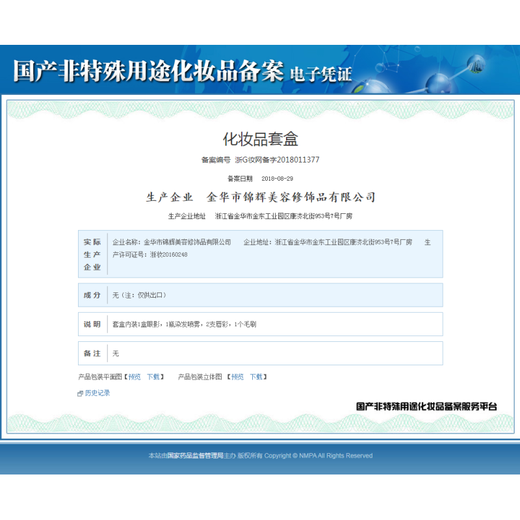Click 国家药品监督管理局 in the footer
This screenshot has height=520, width=520.
point(195,455)
